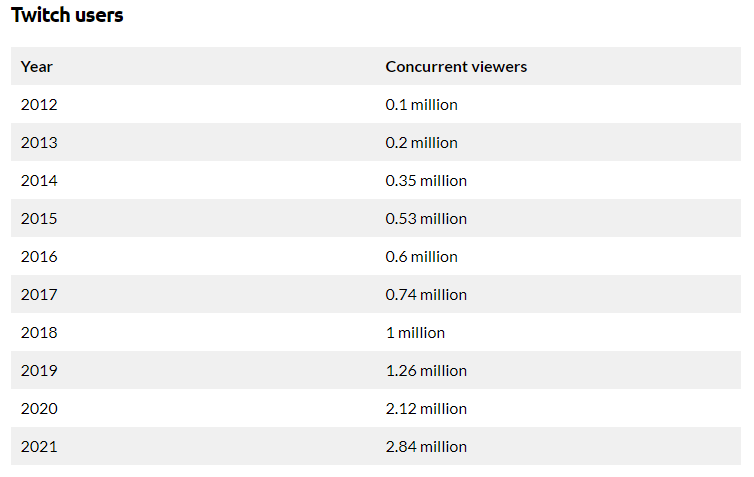Select the 0.2 million value
This screenshot has height=477, width=754.
point(421,142)
